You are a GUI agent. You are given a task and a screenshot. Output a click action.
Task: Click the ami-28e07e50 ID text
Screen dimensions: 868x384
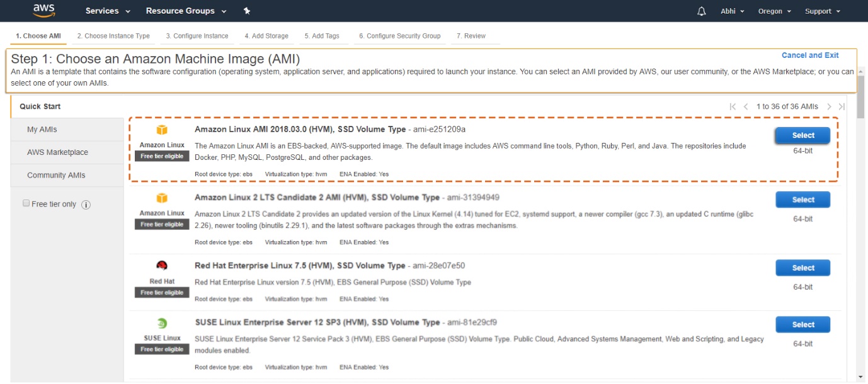click(439, 266)
